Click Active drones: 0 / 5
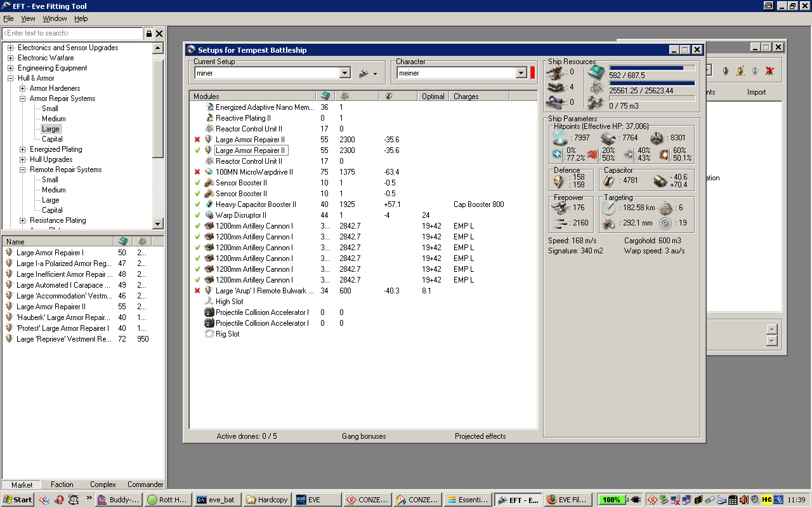Image resolution: width=812 pixels, height=508 pixels. click(247, 436)
